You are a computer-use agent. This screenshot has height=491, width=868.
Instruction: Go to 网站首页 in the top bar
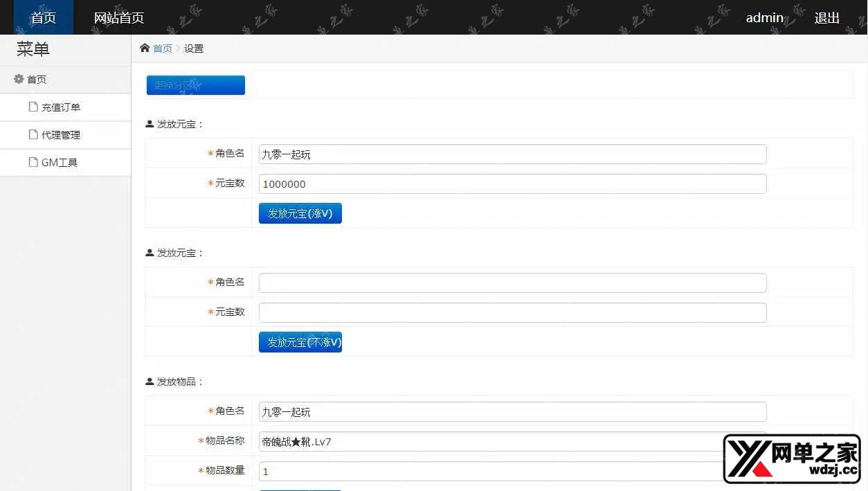(x=119, y=18)
